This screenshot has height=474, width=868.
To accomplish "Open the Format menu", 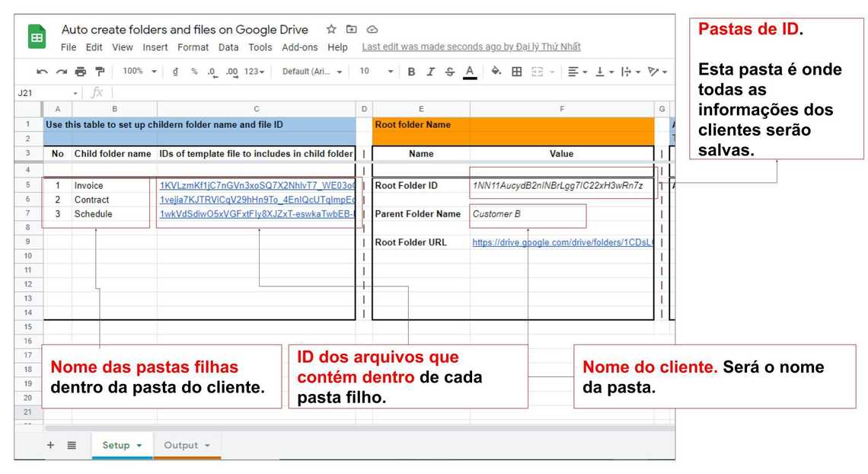I will [x=193, y=47].
